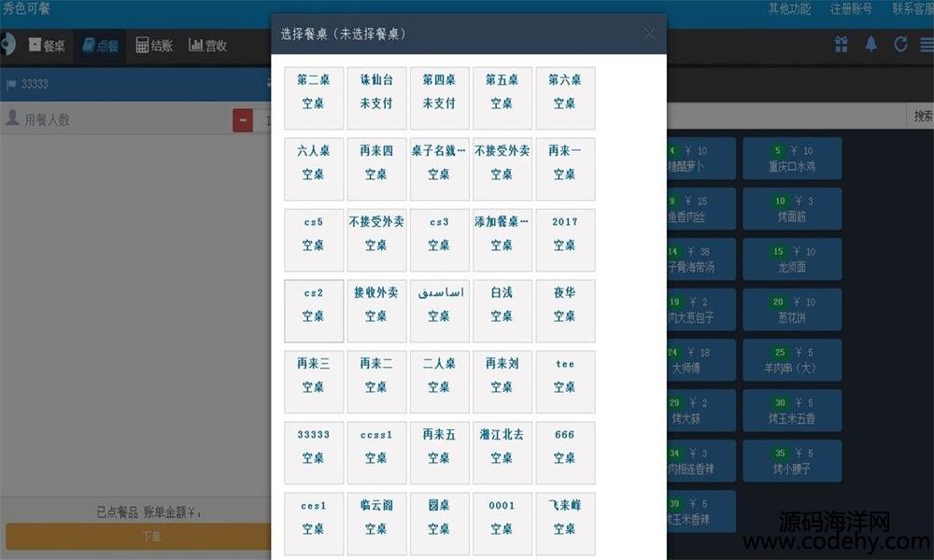This screenshot has height=560, width=934.
Task: Click the red minus button for 用餐人数
Action: pyautogui.click(x=243, y=119)
